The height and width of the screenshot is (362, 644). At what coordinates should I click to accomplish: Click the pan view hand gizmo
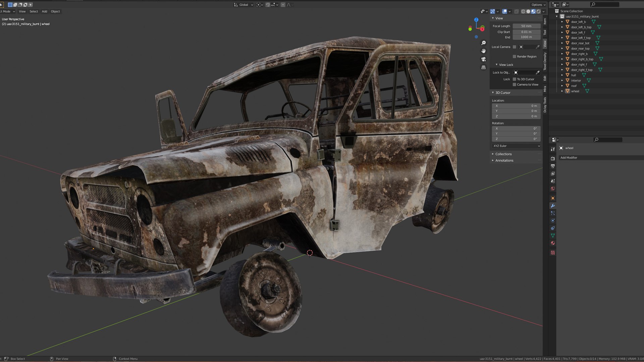pyautogui.click(x=483, y=51)
